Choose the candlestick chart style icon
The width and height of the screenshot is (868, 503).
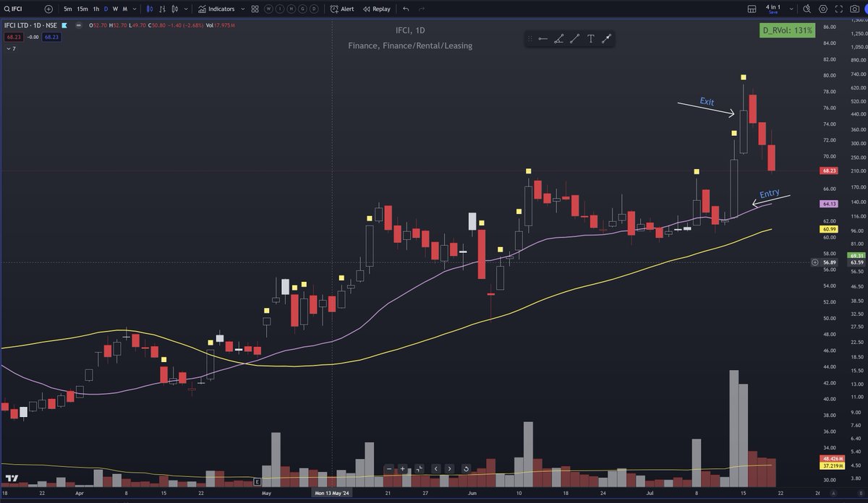pos(150,9)
